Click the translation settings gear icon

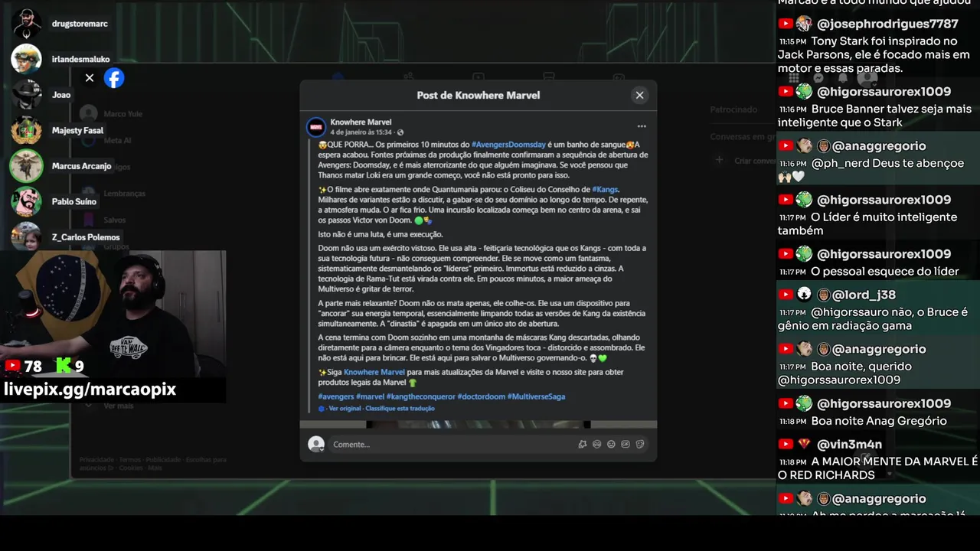click(321, 409)
